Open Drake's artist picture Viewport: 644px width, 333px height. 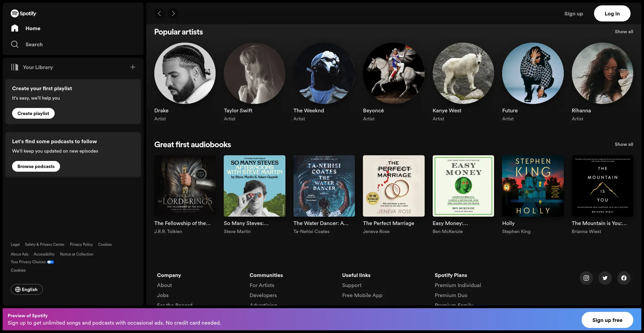pos(185,73)
